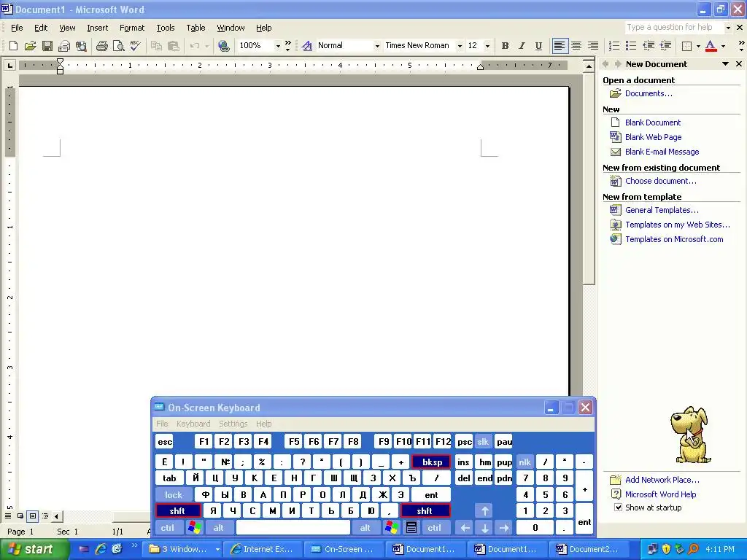
Task: Click the ruler tab alignment selector button
Action: pos(9,65)
